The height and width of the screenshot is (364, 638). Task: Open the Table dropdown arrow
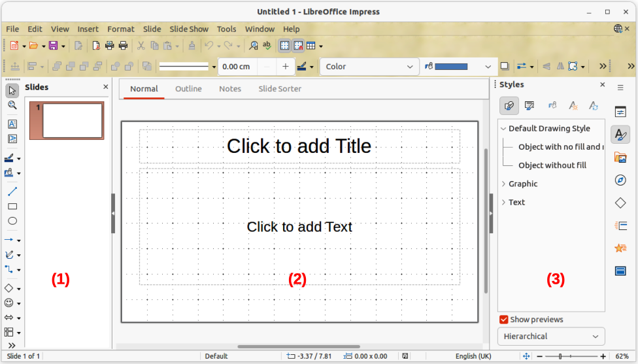tap(321, 46)
